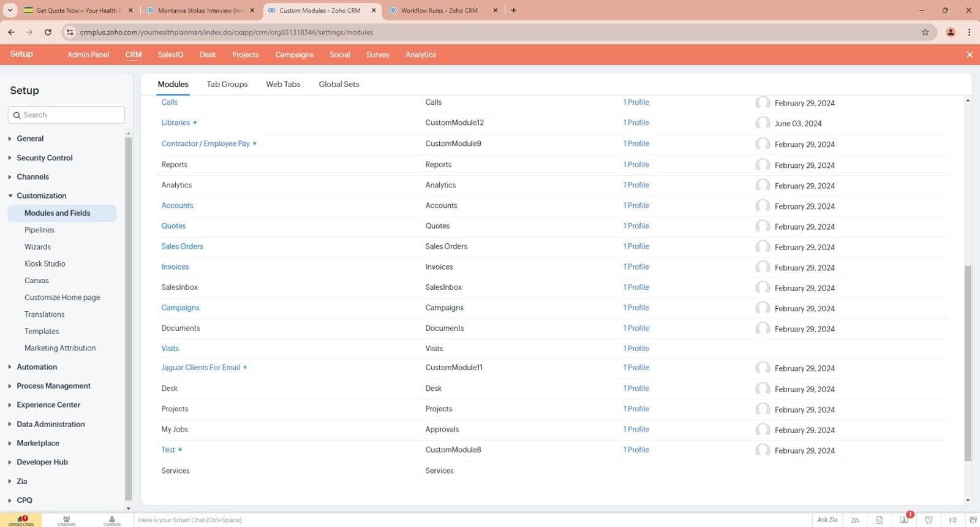Close the Workflow Rules browser tab
Viewport: 980px width, 527px height.
(495, 10)
